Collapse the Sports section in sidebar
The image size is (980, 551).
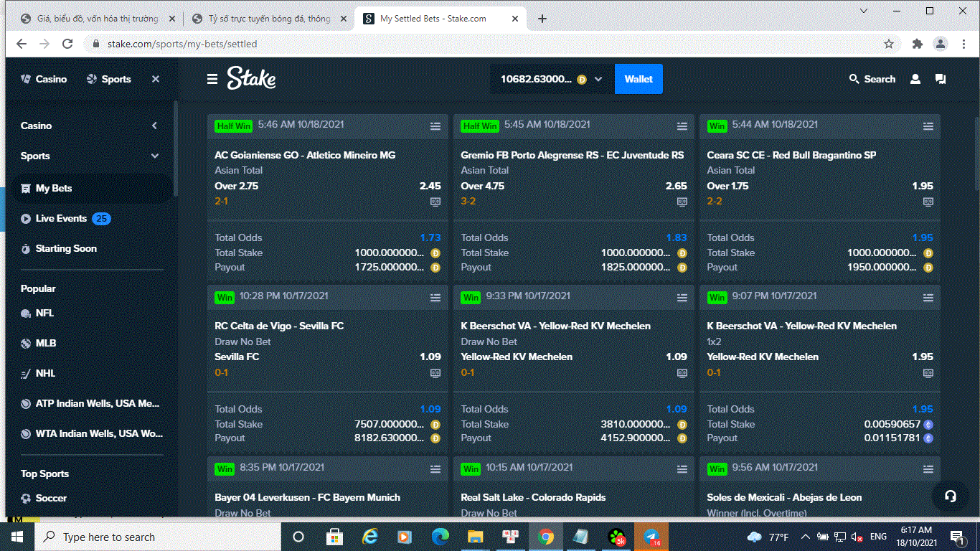pos(154,156)
